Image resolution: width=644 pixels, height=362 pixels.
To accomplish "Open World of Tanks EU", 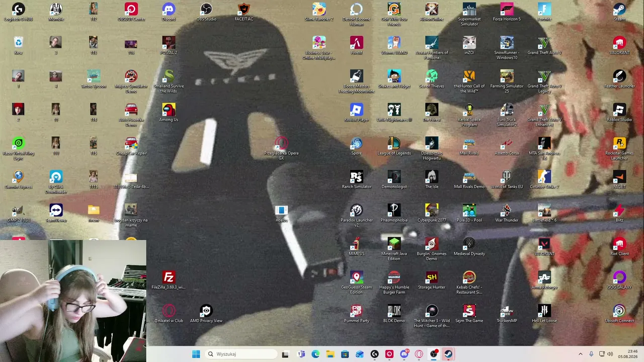I will [x=507, y=180].
